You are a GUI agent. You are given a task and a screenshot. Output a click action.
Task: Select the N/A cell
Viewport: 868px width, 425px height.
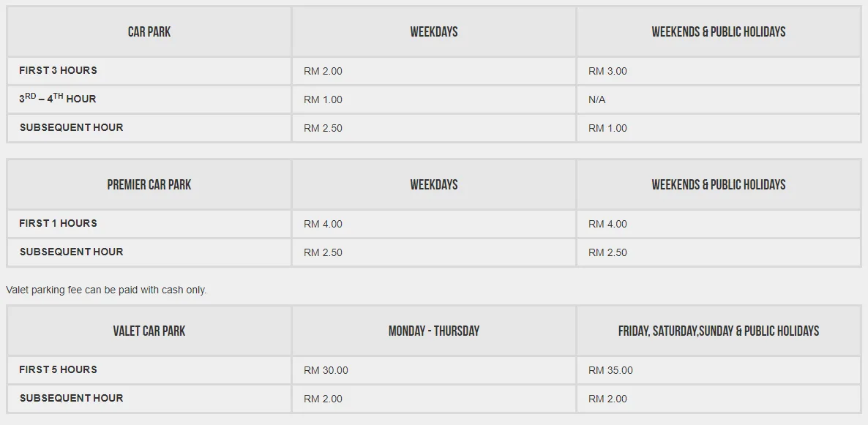tap(597, 99)
